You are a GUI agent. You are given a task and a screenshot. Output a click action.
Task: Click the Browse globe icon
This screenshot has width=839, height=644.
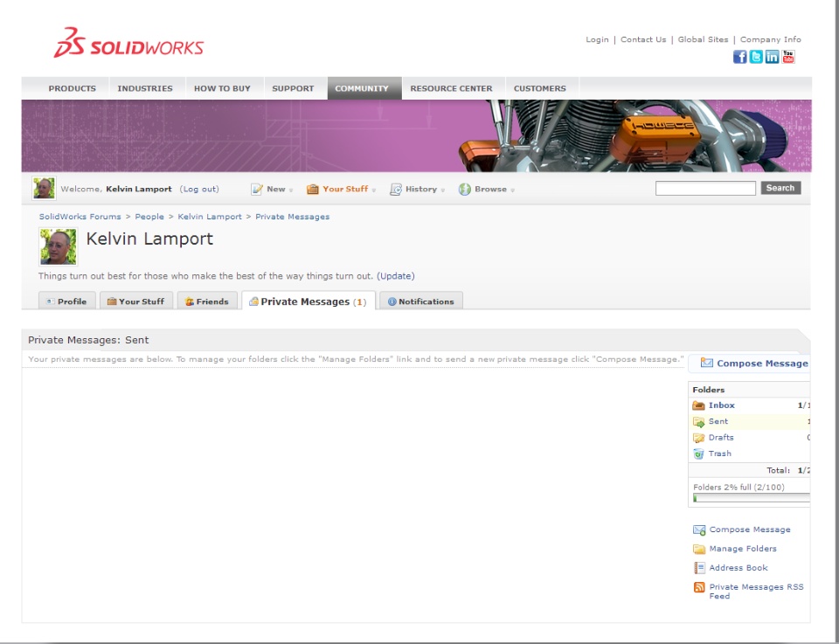coord(464,189)
